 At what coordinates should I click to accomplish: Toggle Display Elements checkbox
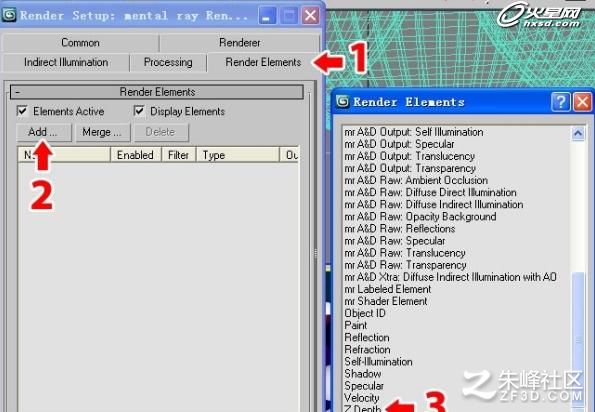(x=139, y=111)
